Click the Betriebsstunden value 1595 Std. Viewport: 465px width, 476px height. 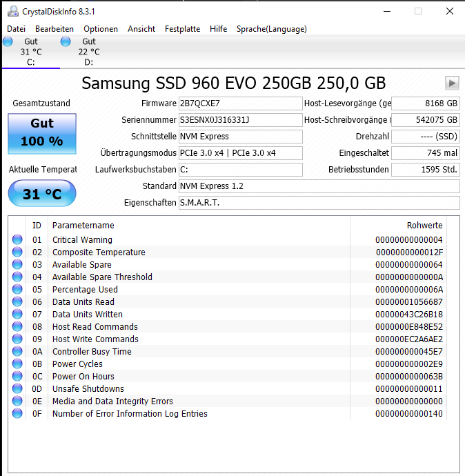click(426, 170)
